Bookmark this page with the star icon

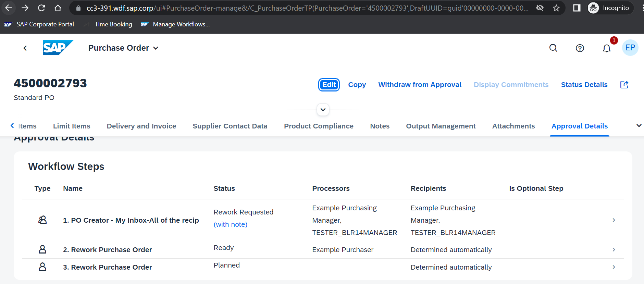coord(556,8)
